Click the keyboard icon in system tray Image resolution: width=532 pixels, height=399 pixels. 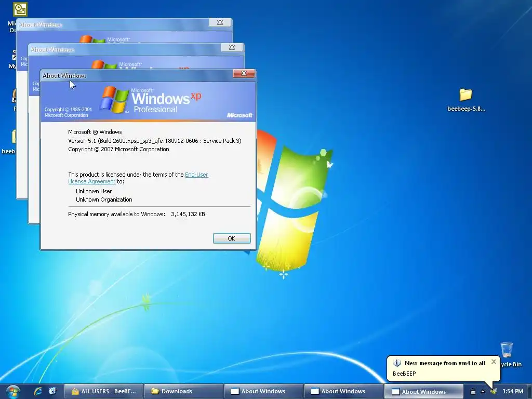473,392
